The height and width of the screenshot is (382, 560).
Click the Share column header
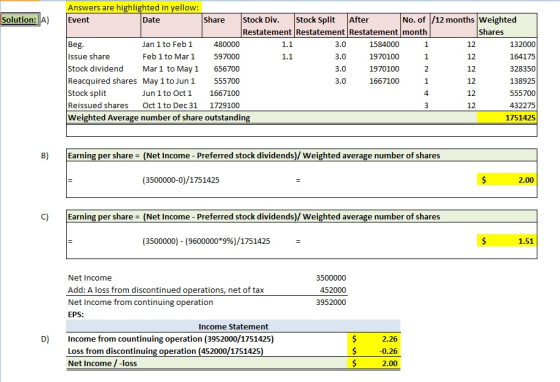221,25
